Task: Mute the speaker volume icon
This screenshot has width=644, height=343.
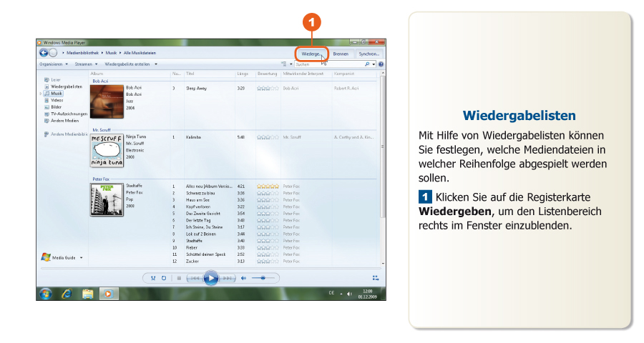Action: coord(243,278)
